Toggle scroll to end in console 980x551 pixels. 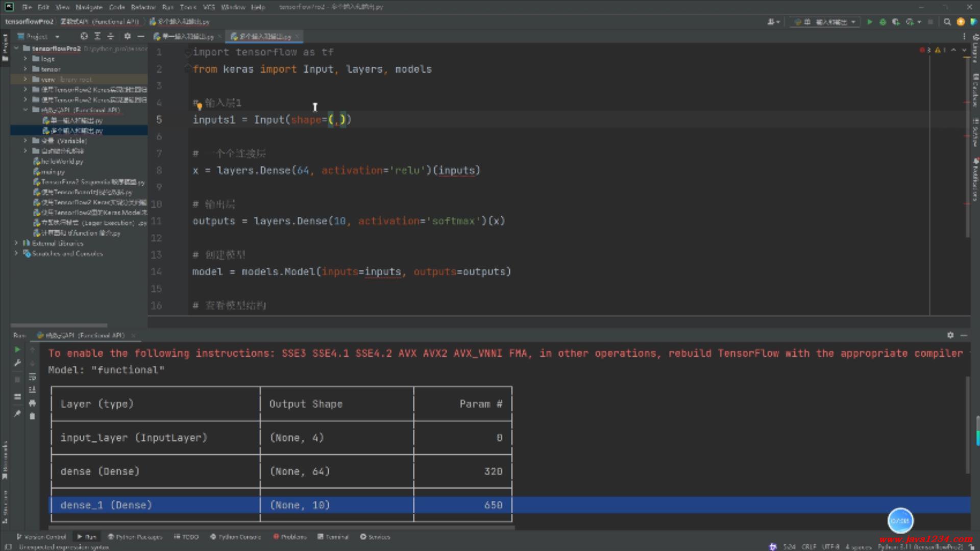pos(32,390)
